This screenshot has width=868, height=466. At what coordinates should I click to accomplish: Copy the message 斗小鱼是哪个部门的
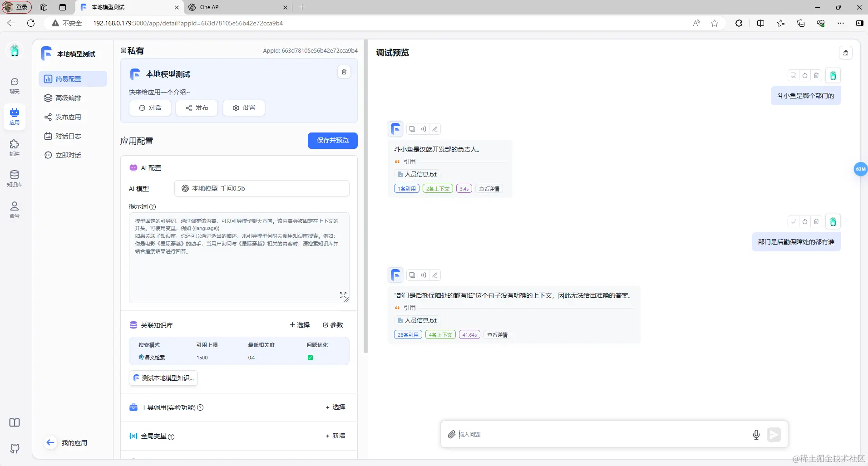[793, 75]
